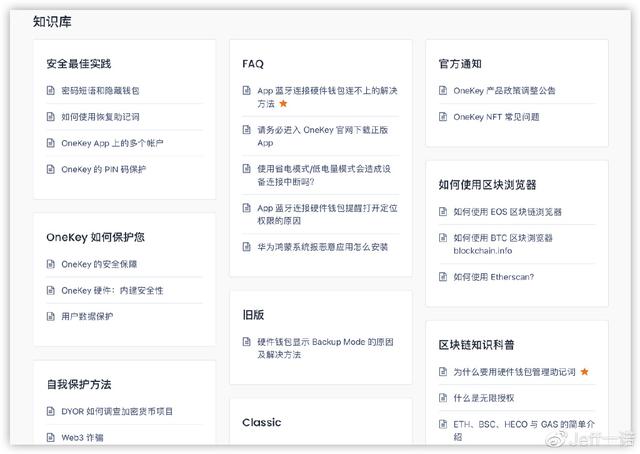This screenshot has width=640, height=454.
Task: Click document icon beside 请务必进入 OneKey 官网
Action: click(247, 130)
